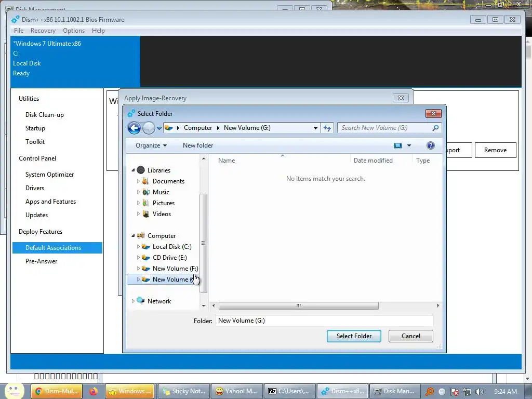This screenshot has height=399, width=532.
Task: Open Firefox from the taskbar
Action: click(x=94, y=391)
